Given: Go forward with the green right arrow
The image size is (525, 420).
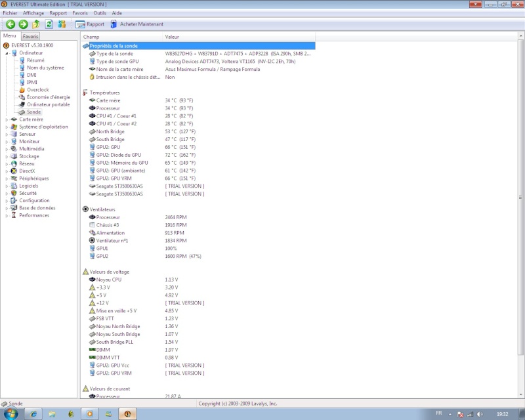Looking at the screenshot, I should (x=23, y=24).
